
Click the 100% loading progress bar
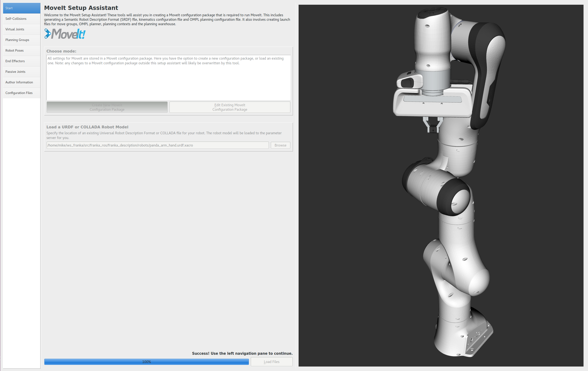[146, 362]
